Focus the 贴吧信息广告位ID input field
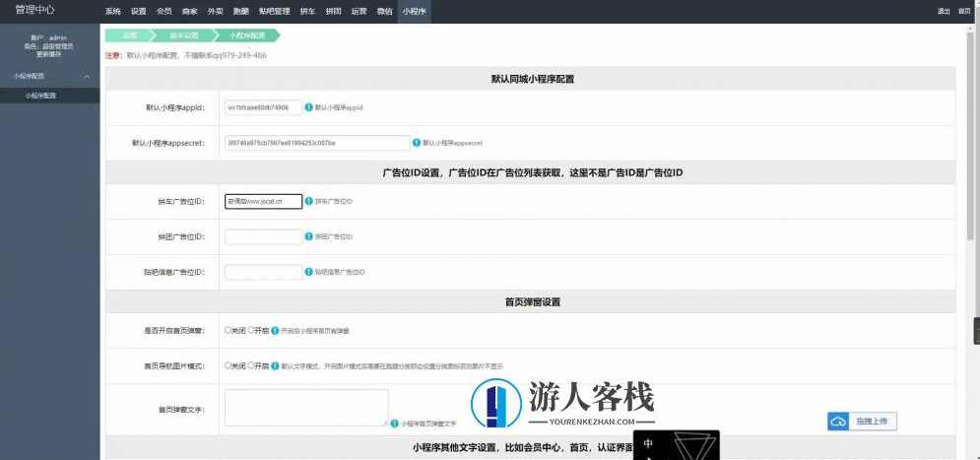980x460 pixels. (263, 272)
